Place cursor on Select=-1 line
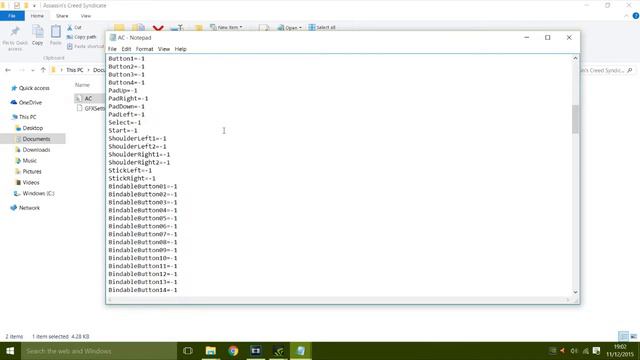The width and height of the screenshot is (640, 360). (124, 122)
